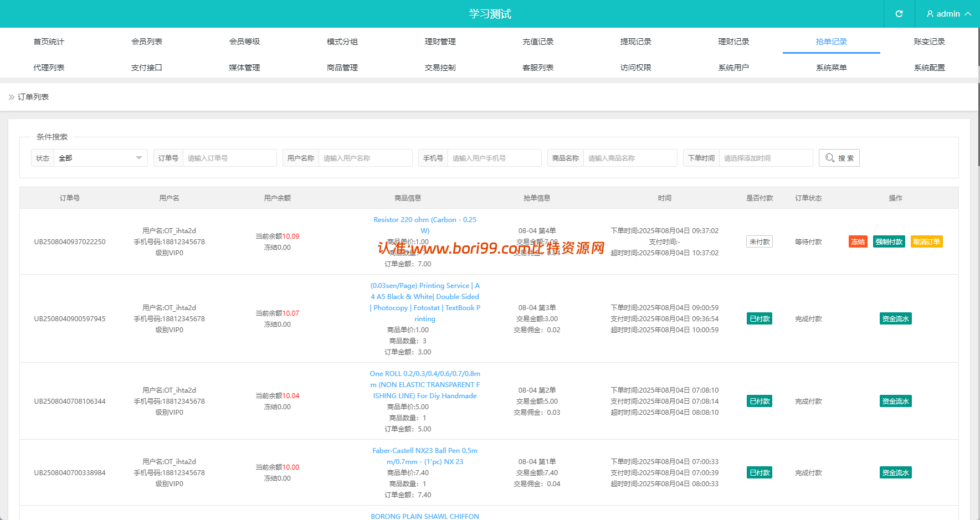Click the refresh icon in the header
Viewport: 980px width, 520px height.
pos(899,14)
